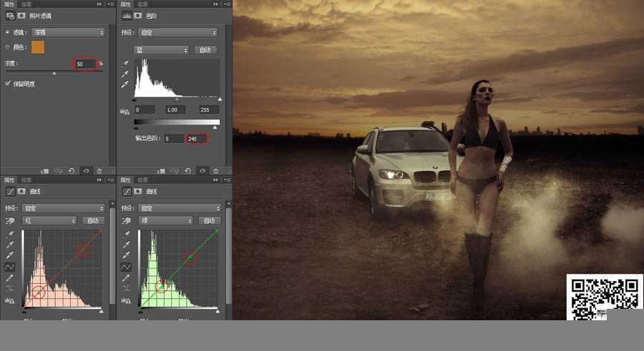Click the orange Photo Filter color swatch
This screenshot has width=644, height=351.
[x=38, y=47]
